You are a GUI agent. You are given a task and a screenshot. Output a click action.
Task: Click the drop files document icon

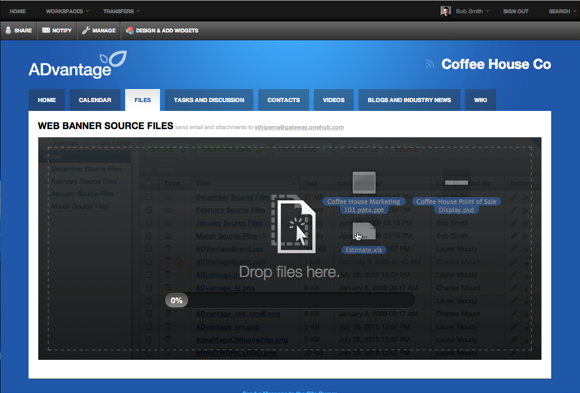click(x=293, y=224)
